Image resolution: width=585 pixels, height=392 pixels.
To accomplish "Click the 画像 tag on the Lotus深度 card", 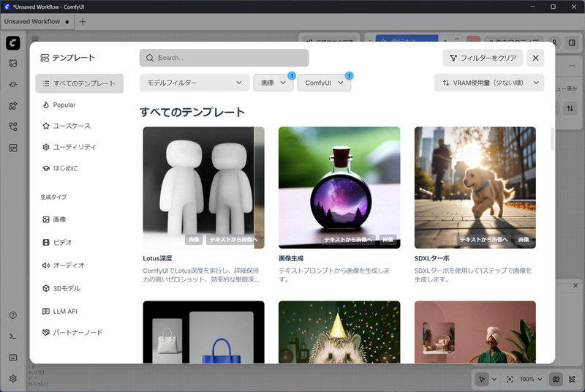I will click(194, 239).
